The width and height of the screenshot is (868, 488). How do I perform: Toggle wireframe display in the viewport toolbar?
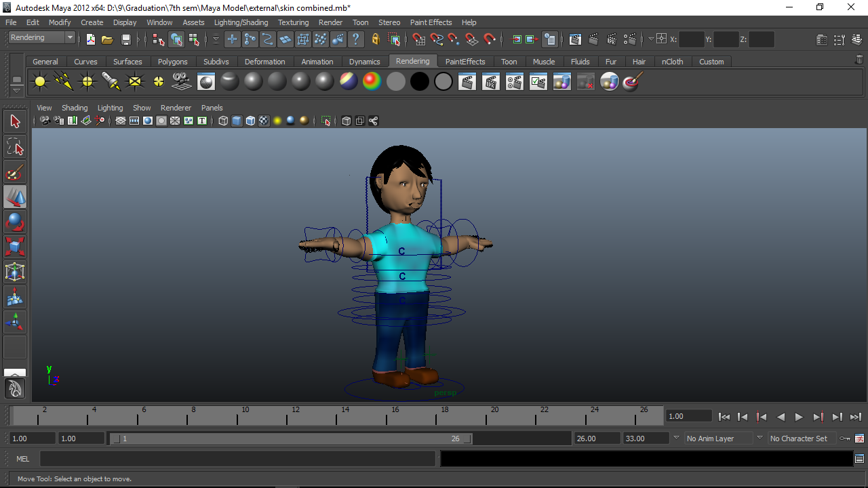click(x=223, y=121)
